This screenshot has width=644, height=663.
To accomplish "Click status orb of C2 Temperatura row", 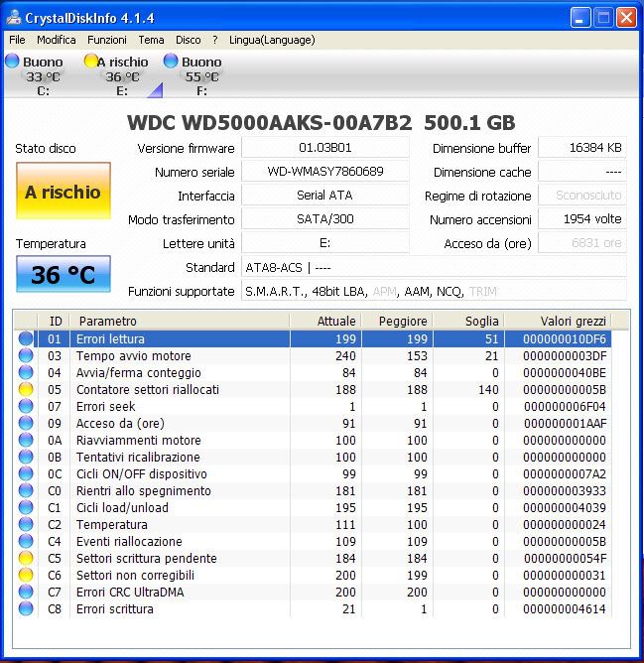I will 26,524.
